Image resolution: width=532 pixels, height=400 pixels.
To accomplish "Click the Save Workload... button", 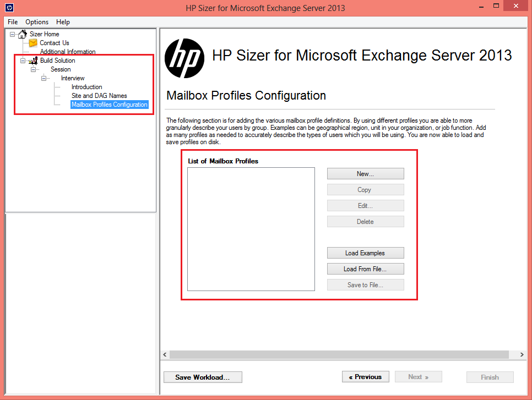I will click(x=203, y=377).
